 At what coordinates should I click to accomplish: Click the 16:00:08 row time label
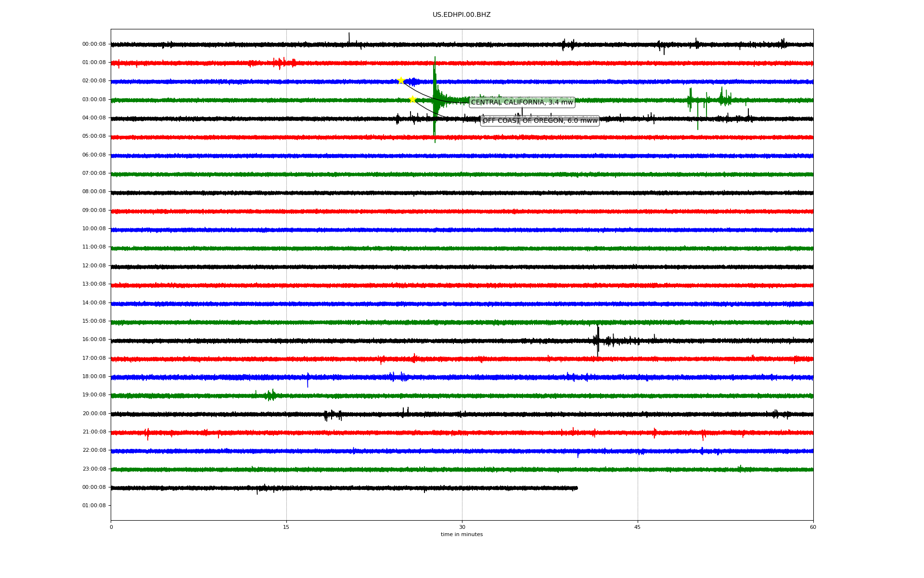tap(94, 340)
